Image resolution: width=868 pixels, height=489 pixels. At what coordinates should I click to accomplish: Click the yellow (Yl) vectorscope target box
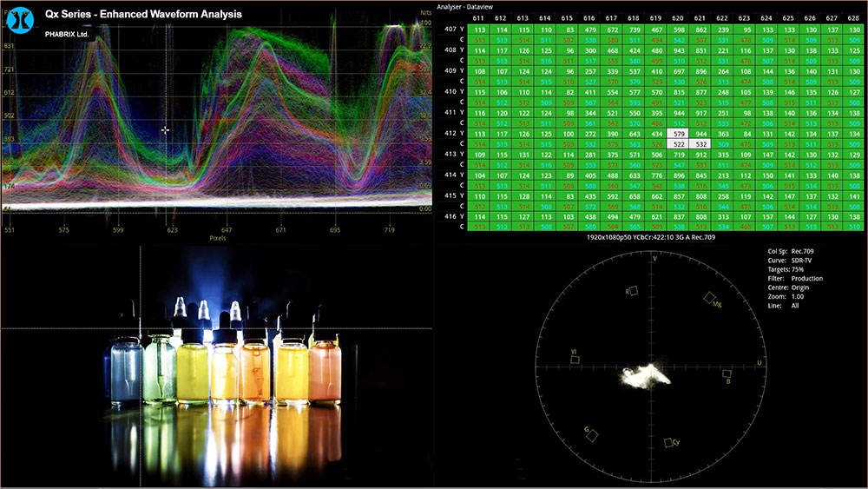(575, 358)
